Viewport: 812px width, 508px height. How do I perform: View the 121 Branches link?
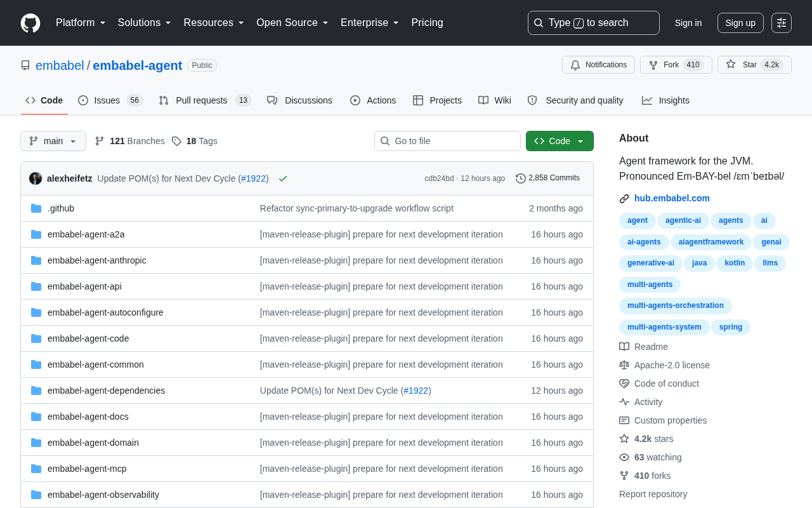point(129,141)
